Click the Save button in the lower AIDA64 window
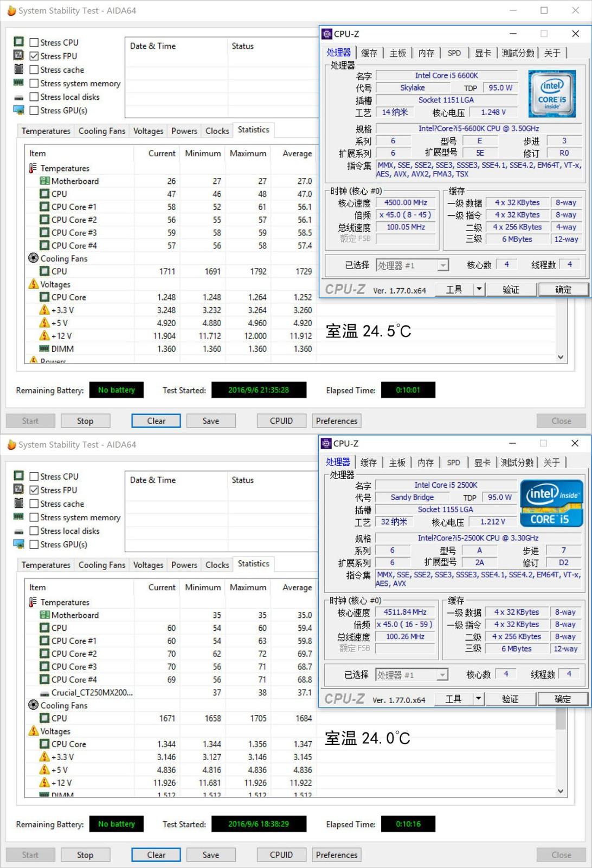This screenshot has width=592, height=868. click(211, 855)
